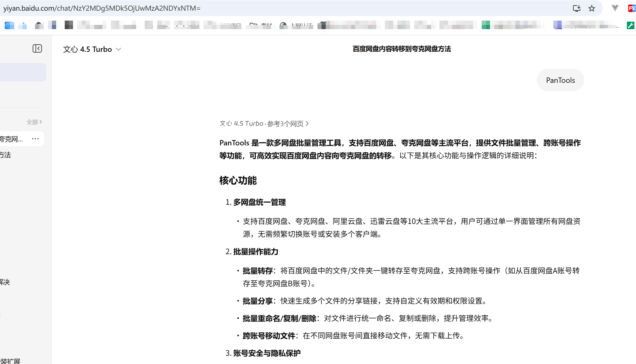Select the 夸克网... conversation in sidebar
Image resolution: width=636 pixels, height=364 pixels.
coord(12,139)
